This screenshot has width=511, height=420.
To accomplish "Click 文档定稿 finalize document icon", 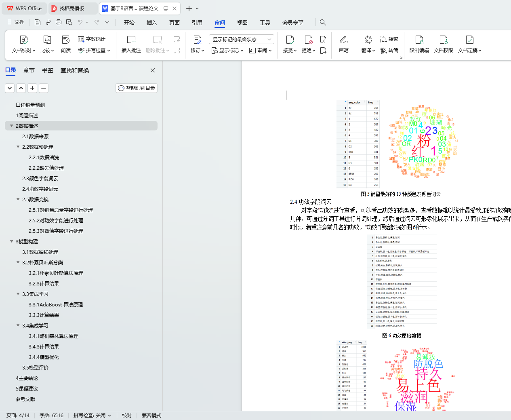I will (469, 44).
